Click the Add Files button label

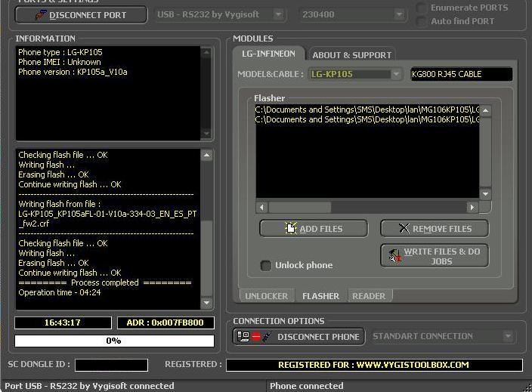[321, 229]
